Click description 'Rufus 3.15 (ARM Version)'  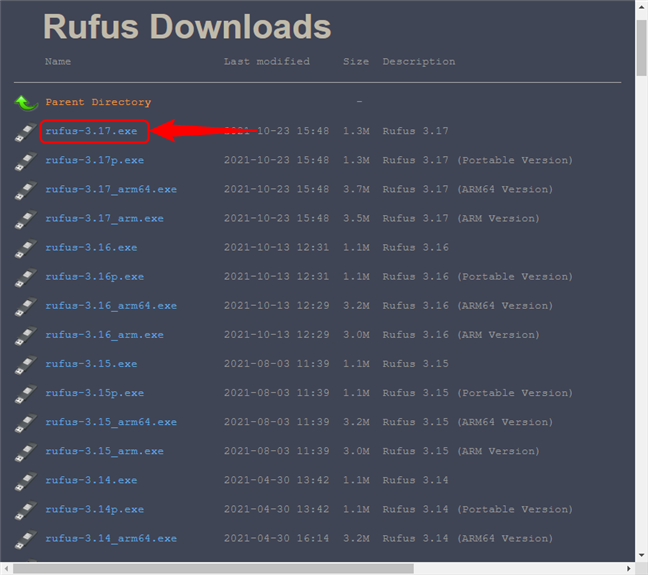(x=461, y=451)
